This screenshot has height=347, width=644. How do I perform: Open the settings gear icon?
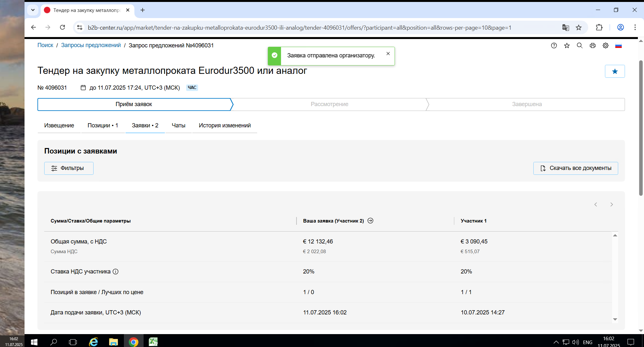pyautogui.click(x=606, y=45)
